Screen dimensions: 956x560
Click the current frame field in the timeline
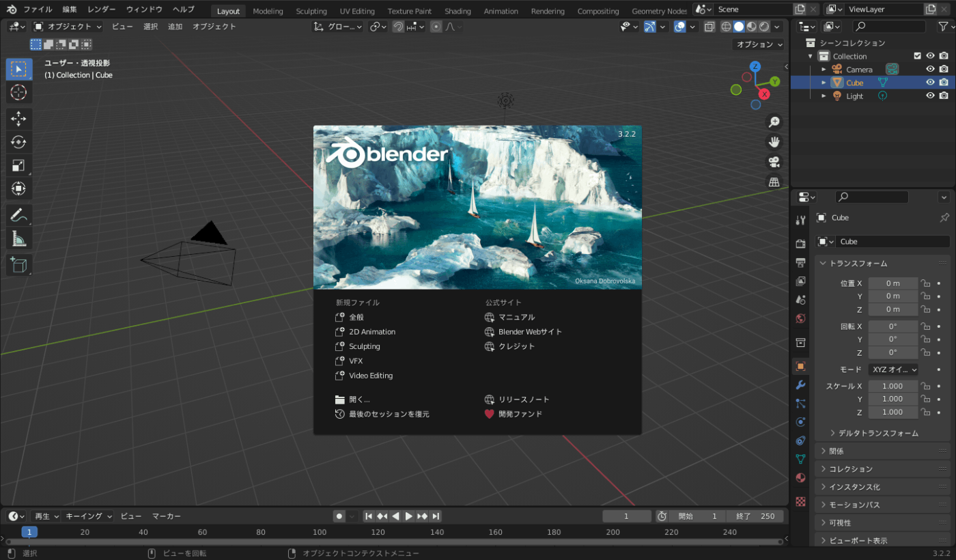pos(627,516)
